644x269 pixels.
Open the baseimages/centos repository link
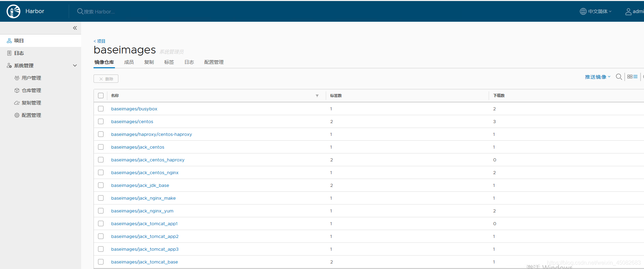(132, 121)
